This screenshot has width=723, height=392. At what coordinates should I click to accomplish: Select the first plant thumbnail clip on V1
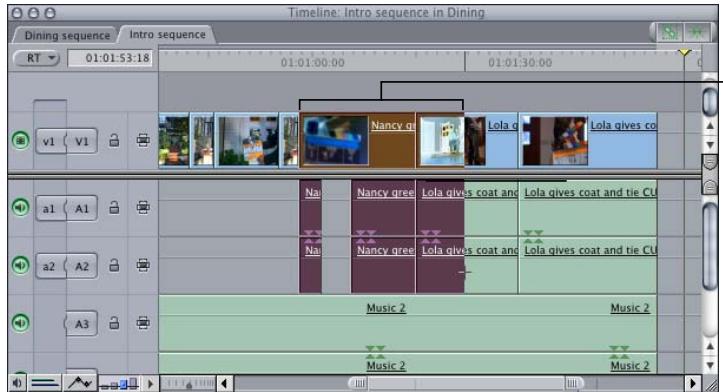pyautogui.click(x=174, y=140)
